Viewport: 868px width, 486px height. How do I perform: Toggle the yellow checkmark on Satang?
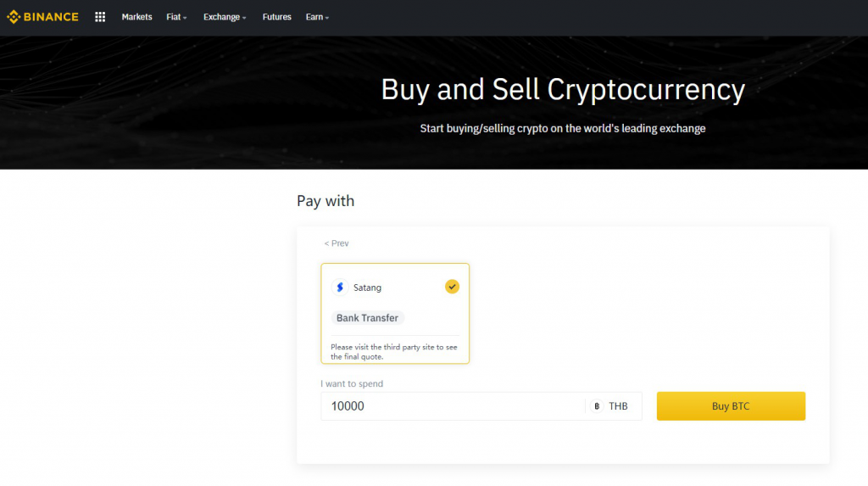452,287
